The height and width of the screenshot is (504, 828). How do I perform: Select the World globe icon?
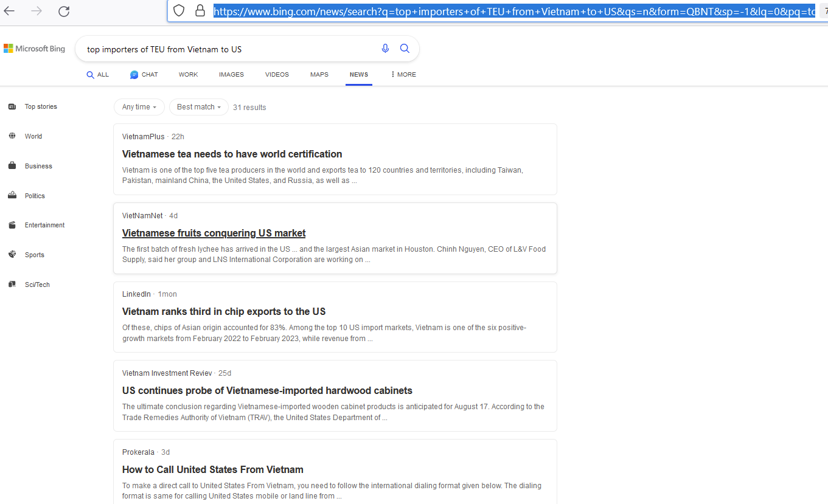[12, 136]
